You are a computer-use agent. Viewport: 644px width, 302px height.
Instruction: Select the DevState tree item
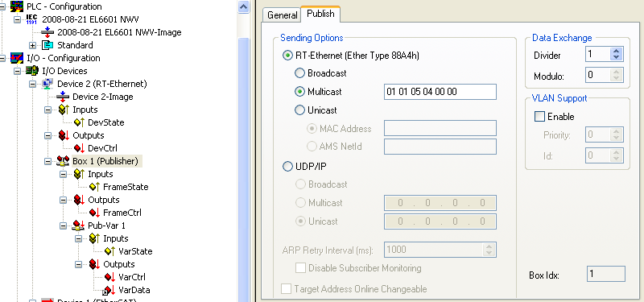click(106, 122)
